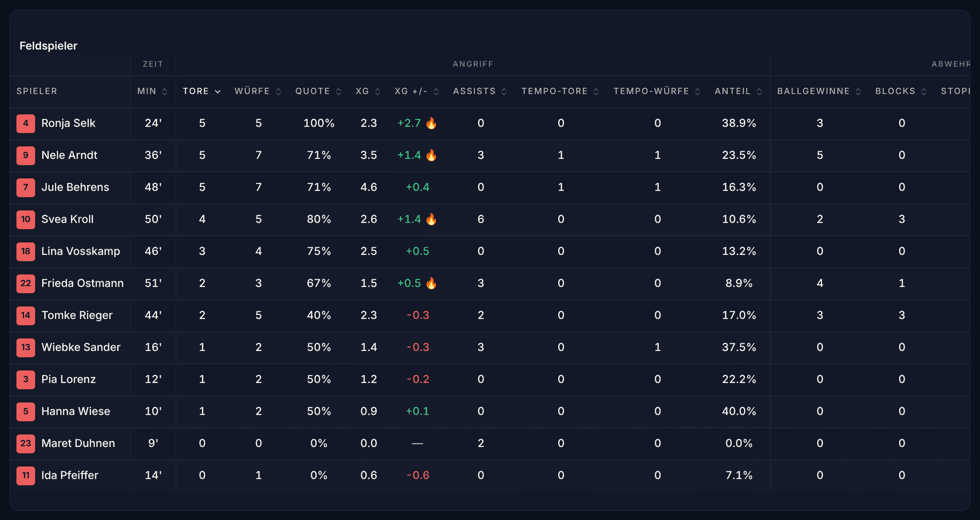Sort by XG +/- column
The height and width of the screenshot is (520, 980).
(x=417, y=91)
